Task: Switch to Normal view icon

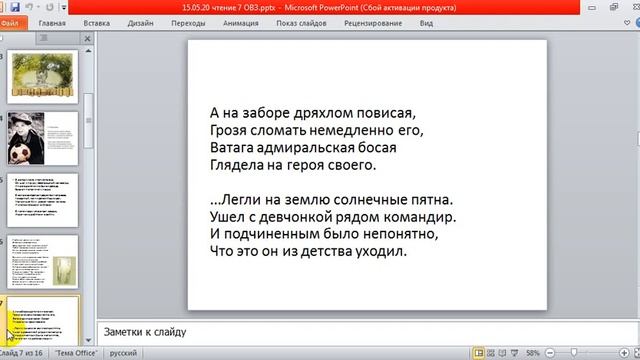Action: pos(479,353)
